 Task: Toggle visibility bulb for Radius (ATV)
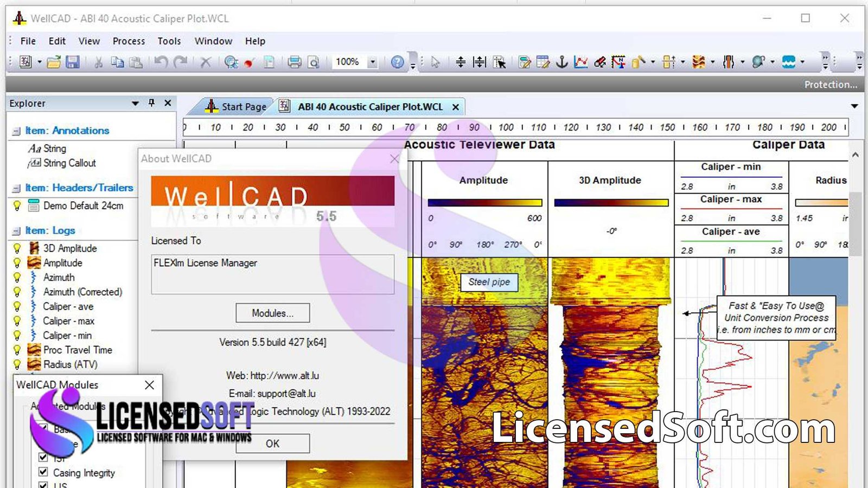point(17,365)
